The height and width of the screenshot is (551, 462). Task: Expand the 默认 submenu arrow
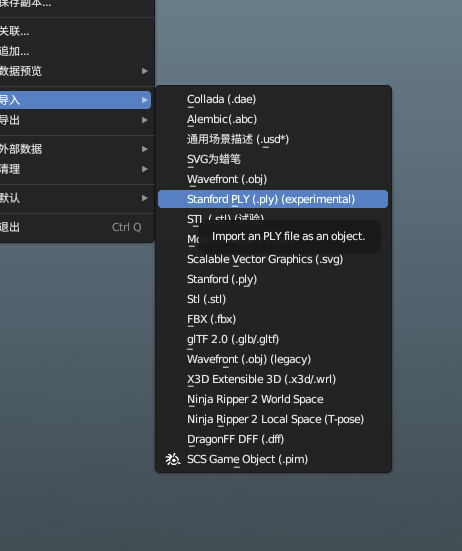point(144,198)
